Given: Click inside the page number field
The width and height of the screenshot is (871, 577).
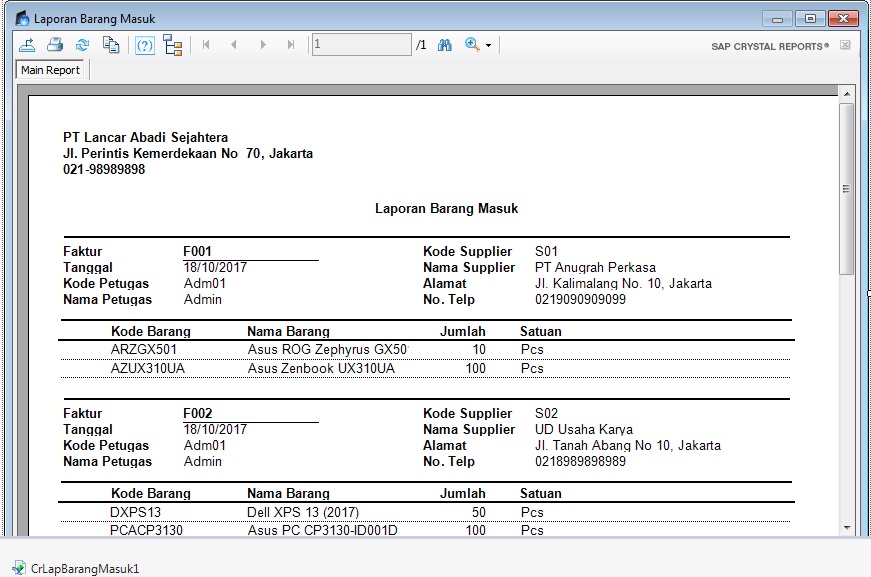Looking at the screenshot, I should (x=360, y=45).
